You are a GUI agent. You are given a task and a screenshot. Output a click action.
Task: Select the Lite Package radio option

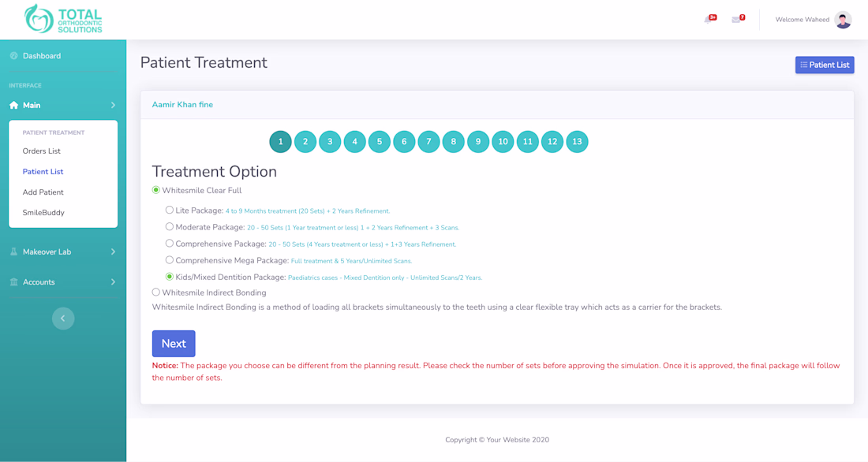170,211
